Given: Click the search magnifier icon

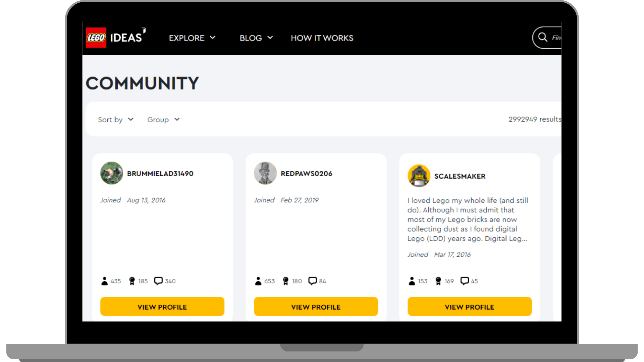Looking at the screenshot, I should [542, 38].
